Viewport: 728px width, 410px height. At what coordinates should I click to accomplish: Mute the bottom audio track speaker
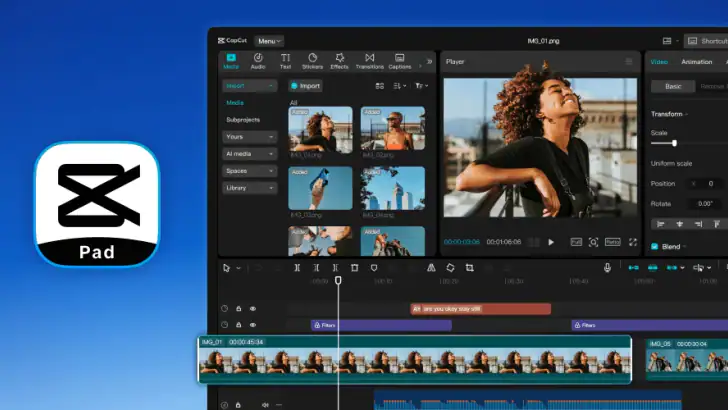(265, 405)
